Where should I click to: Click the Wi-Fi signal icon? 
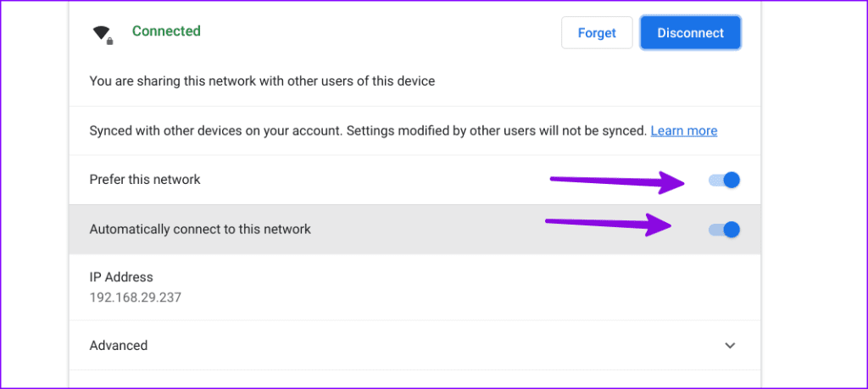102,33
